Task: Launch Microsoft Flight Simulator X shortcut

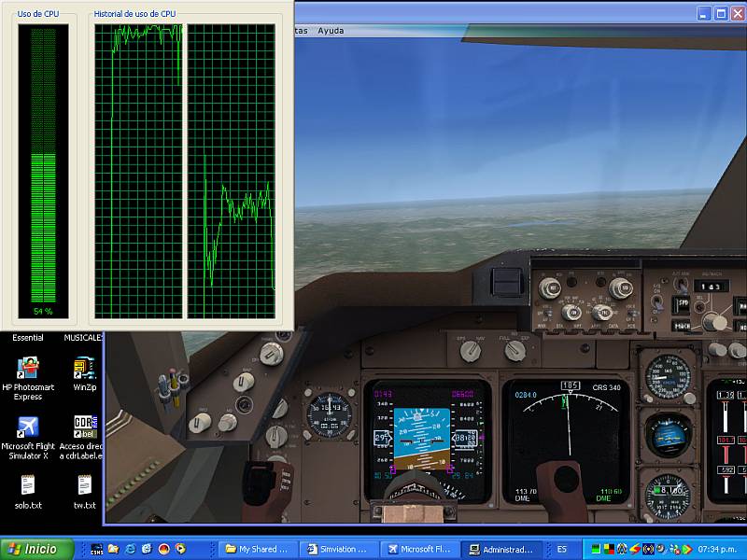Action: click(x=28, y=426)
